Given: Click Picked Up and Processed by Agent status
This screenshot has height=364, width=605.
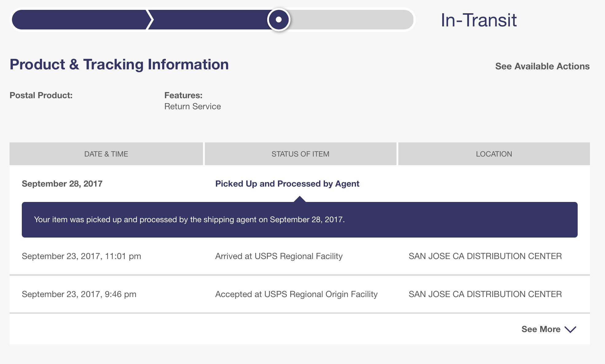Looking at the screenshot, I should pos(287,184).
